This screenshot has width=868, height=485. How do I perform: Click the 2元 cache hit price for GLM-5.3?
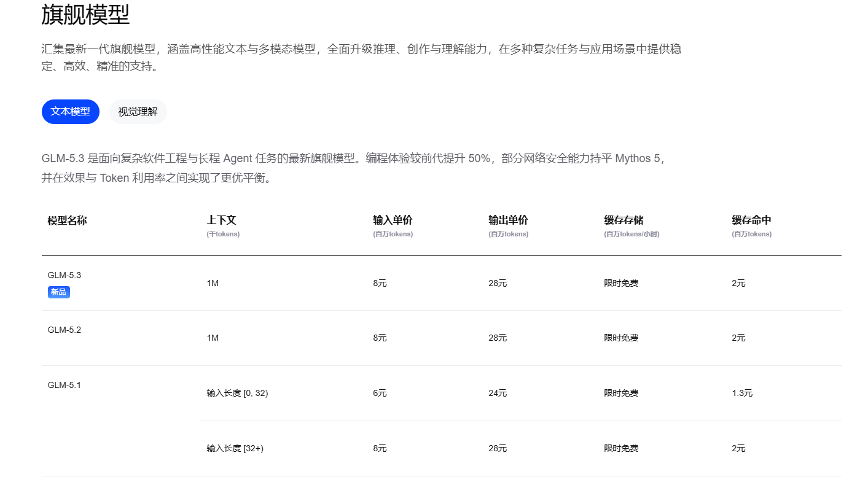[x=738, y=283]
